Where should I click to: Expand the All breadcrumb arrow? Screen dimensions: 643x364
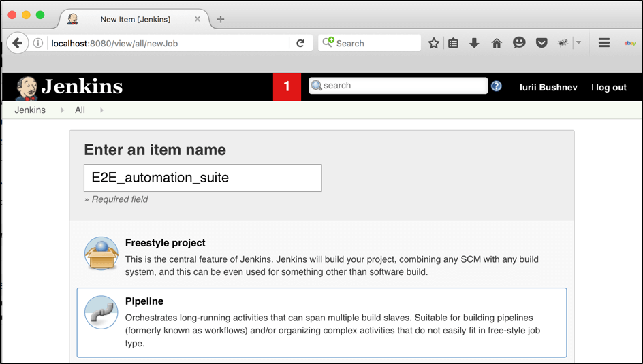(101, 110)
